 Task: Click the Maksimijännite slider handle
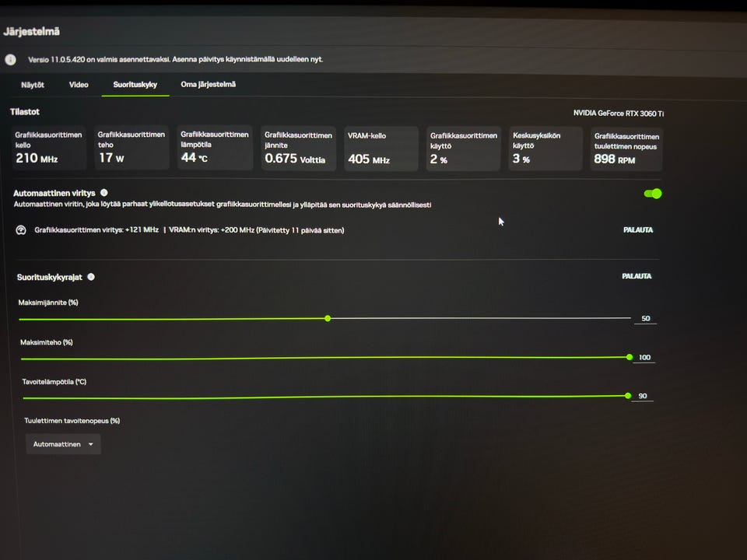point(328,318)
